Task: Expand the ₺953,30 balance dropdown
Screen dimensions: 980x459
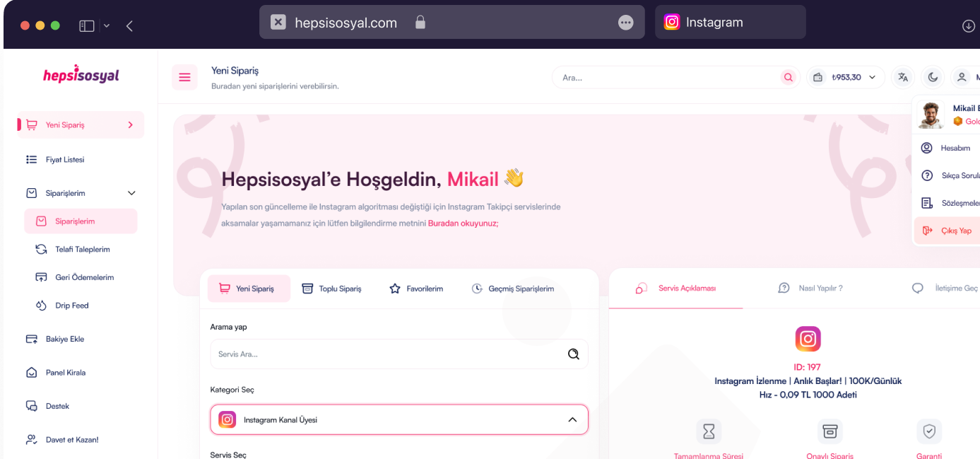Action: [846, 77]
